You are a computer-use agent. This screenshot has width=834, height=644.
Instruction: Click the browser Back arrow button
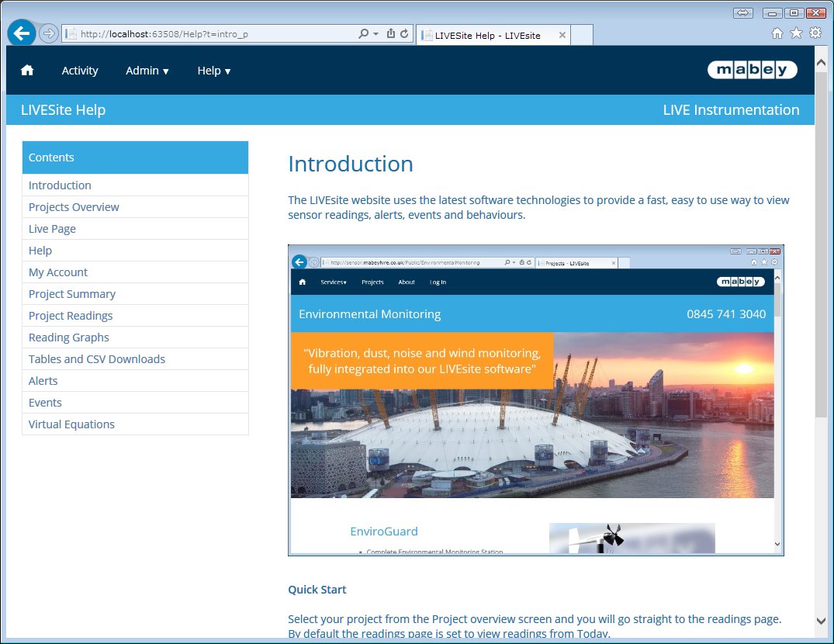coord(22,33)
